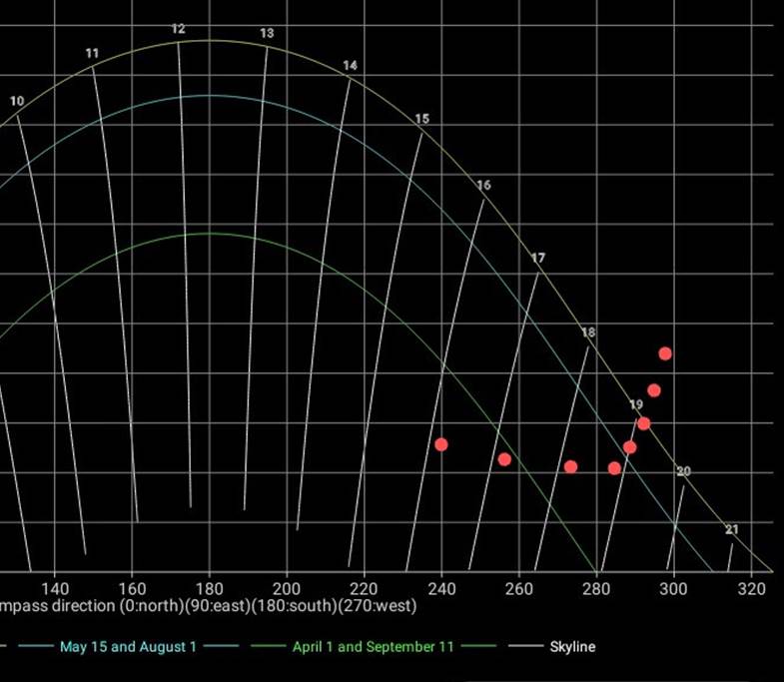784x682 pixels.
Task: Select the hour 15 marker label
Action: [421, 119]
